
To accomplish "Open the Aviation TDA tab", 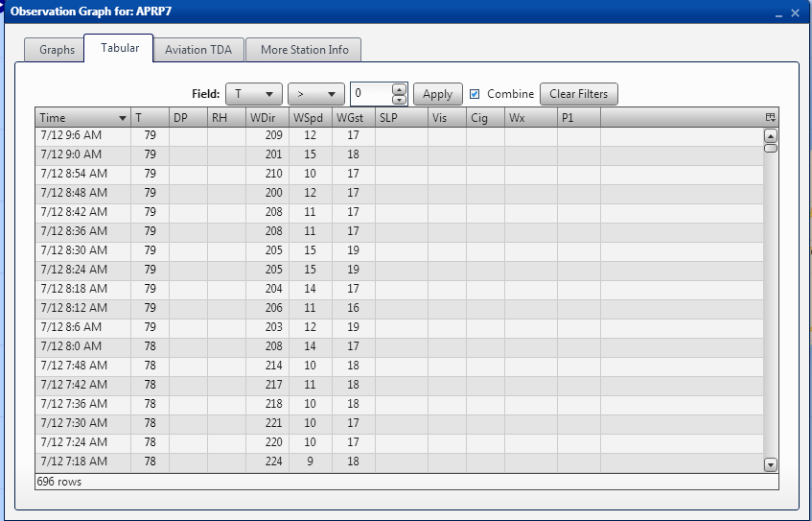I will (198, 50).
